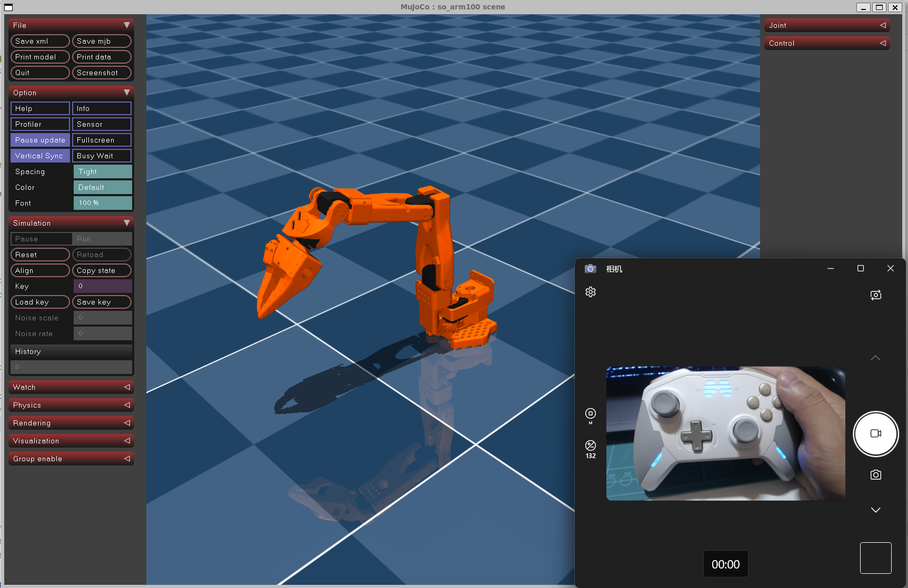908x588 pixels.
Task: Open Camera app settings gear
Action: click(591, 292)
